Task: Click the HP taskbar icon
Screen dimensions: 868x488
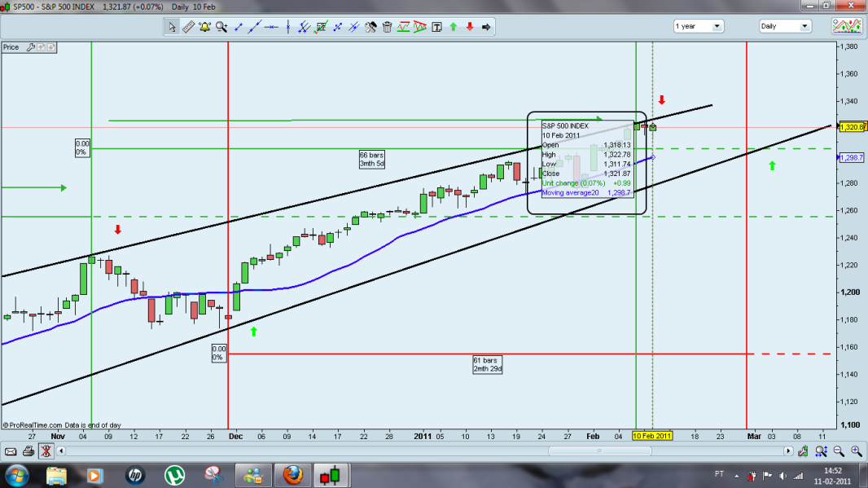Action: pyautogui.click(x=135, y=475)
